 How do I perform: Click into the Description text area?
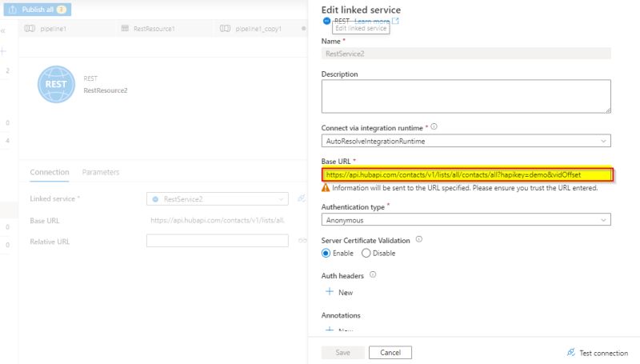(x=466, y=96)
